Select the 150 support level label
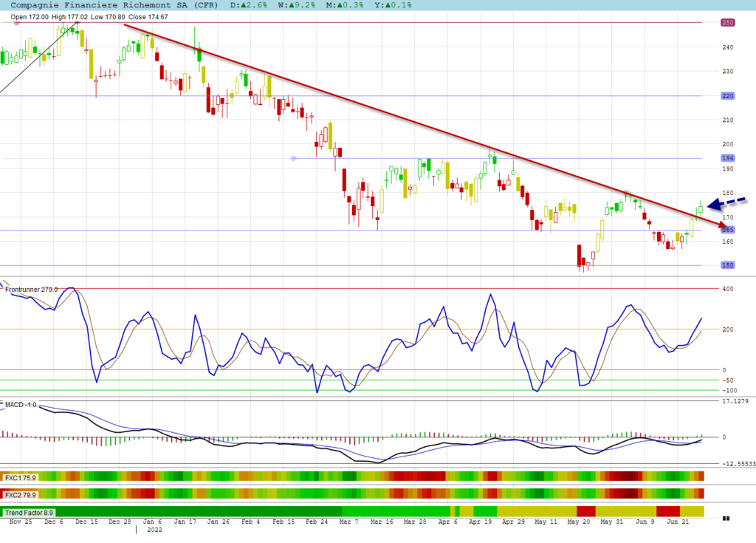The height and width of the screenshot is (543, 756). [x=727, y=265]
